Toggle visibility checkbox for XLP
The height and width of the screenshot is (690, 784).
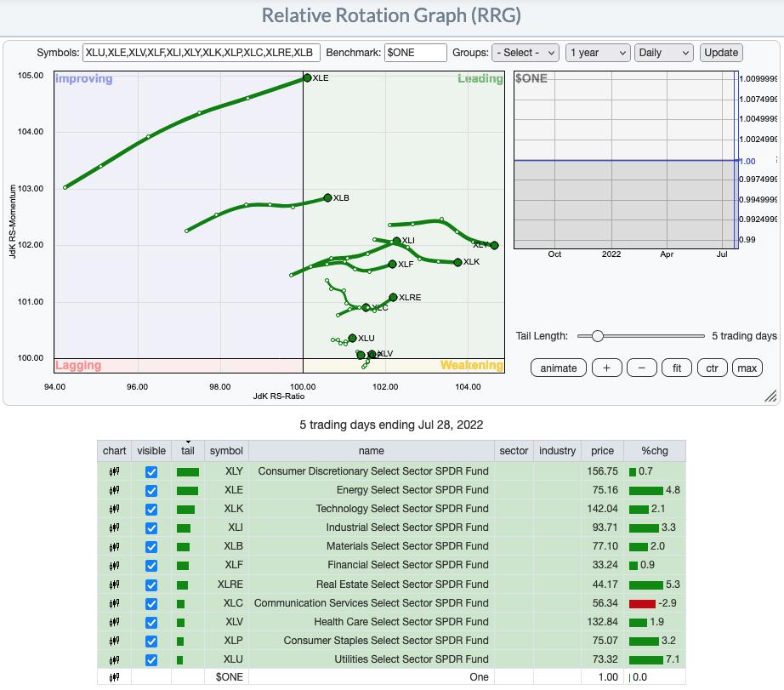point(151,642)
